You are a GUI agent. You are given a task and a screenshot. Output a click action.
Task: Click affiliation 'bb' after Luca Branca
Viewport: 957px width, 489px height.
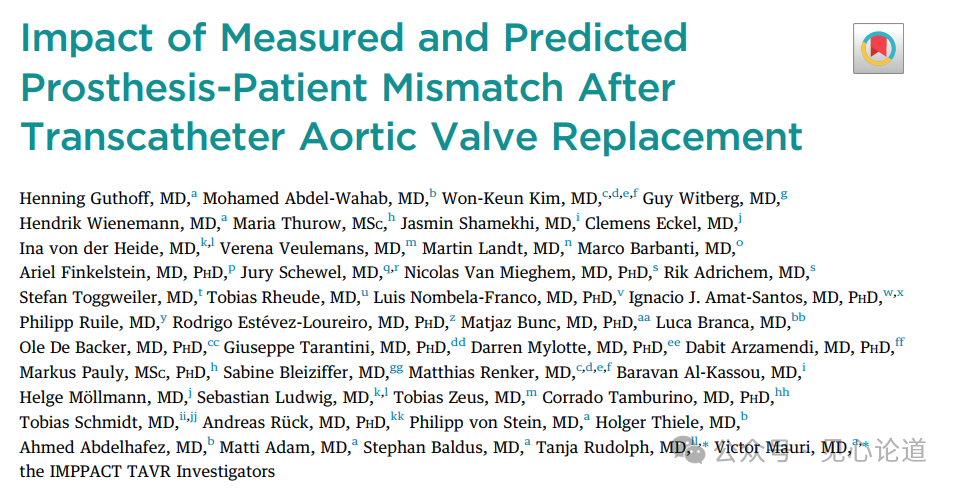pyautogui.click(x=798, y=318)
